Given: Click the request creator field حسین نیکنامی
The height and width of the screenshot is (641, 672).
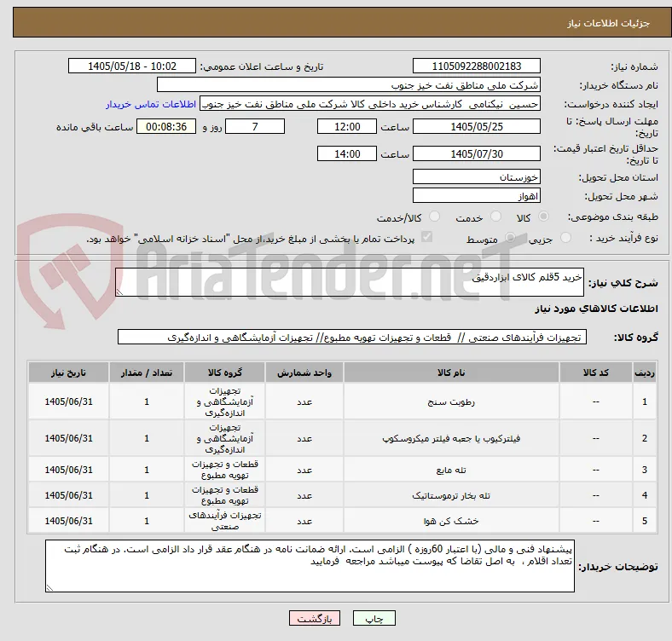Looking at the screenshot, I should (x=370, y=104).
